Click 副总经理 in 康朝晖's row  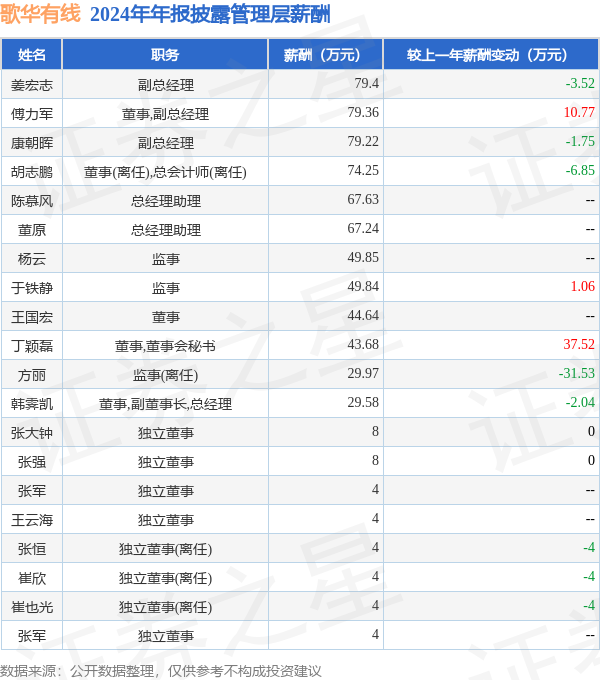(x=165, y=143)
